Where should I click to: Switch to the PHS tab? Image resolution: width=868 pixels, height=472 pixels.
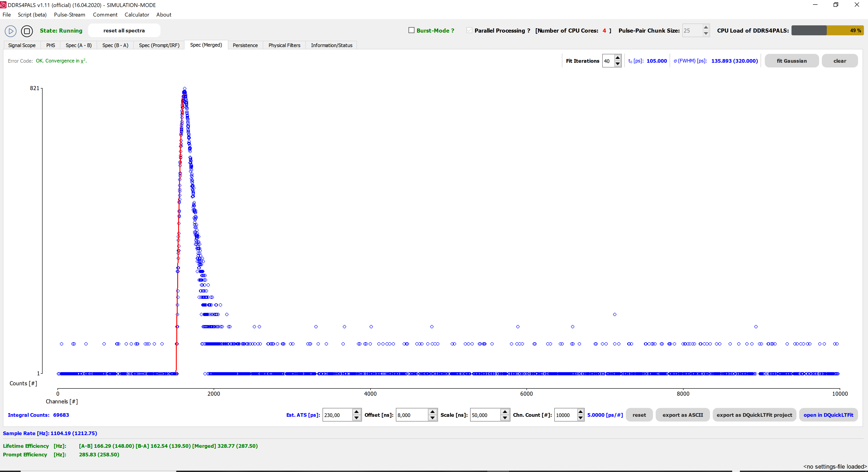point(50,45)
